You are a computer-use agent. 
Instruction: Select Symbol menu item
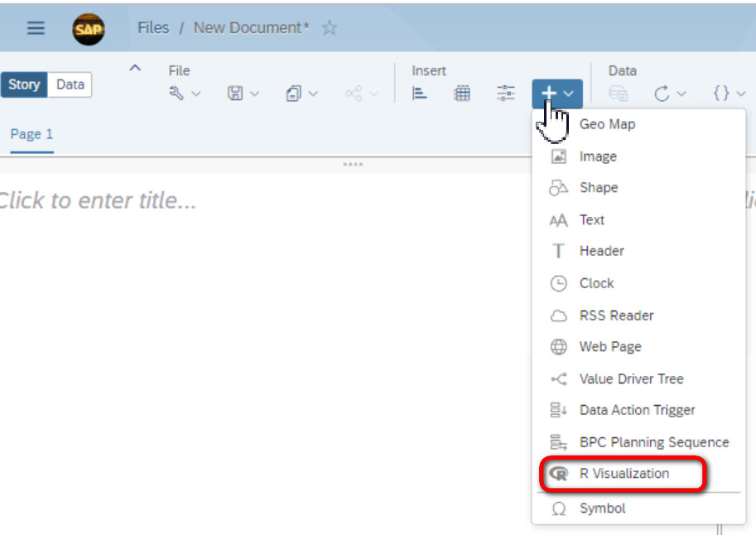(639, 508)
